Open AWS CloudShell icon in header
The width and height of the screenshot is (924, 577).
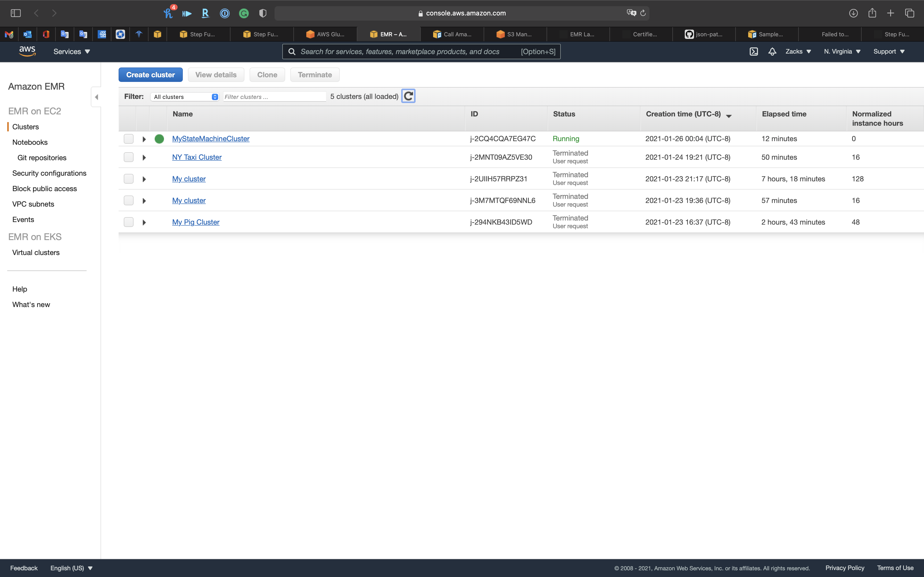click(753, 52)
